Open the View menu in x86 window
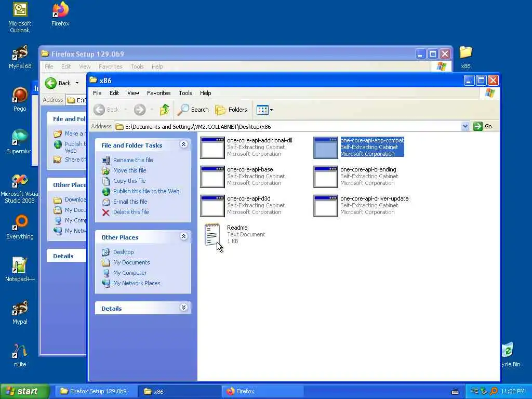The image size is (532, 399). 133,93
